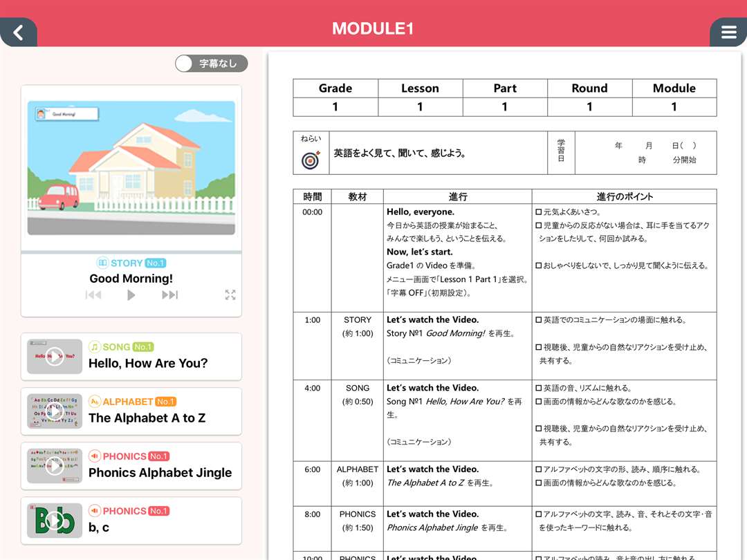This screenshot has width=747, height=560.
Task: Click the video progress bar
Action: point(131,252)
